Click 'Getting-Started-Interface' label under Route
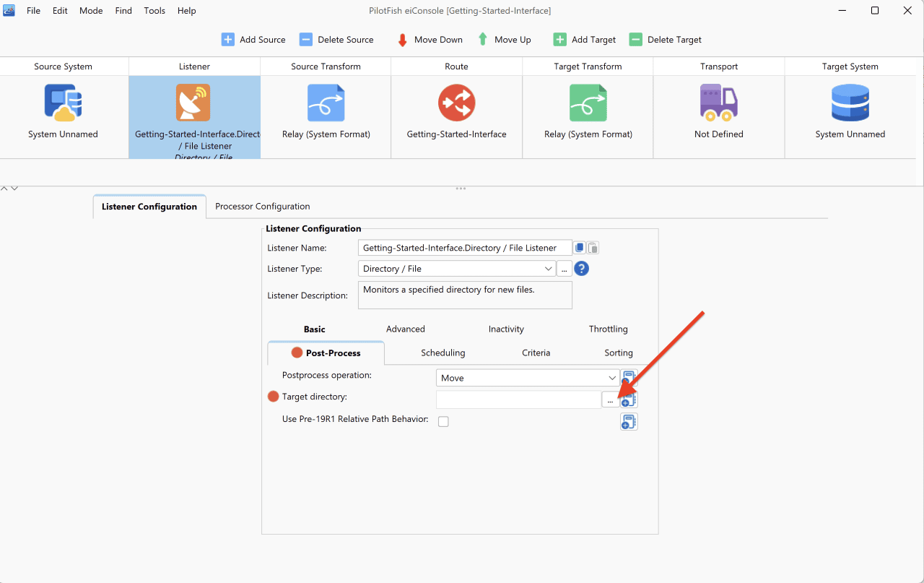Image resolution: width=924 pixels, height=583 pixels. pyautogui.click(x=457, y=134)
